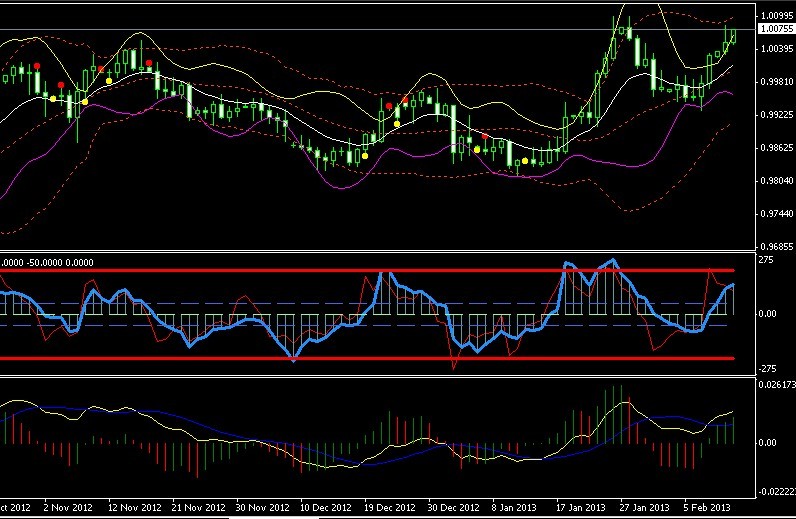Select the horizontal current price line on main chart
796x519 pixels.
(378, 29)
